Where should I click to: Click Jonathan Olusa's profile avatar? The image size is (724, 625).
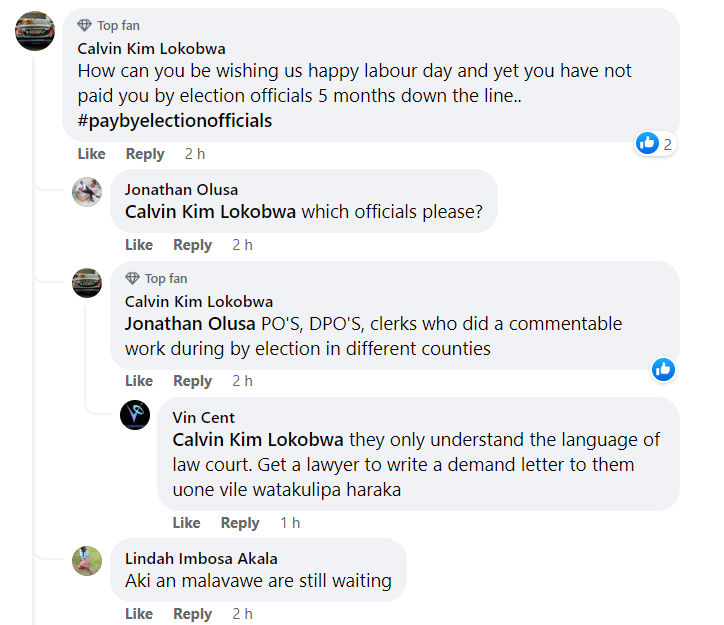click(87, 191)
